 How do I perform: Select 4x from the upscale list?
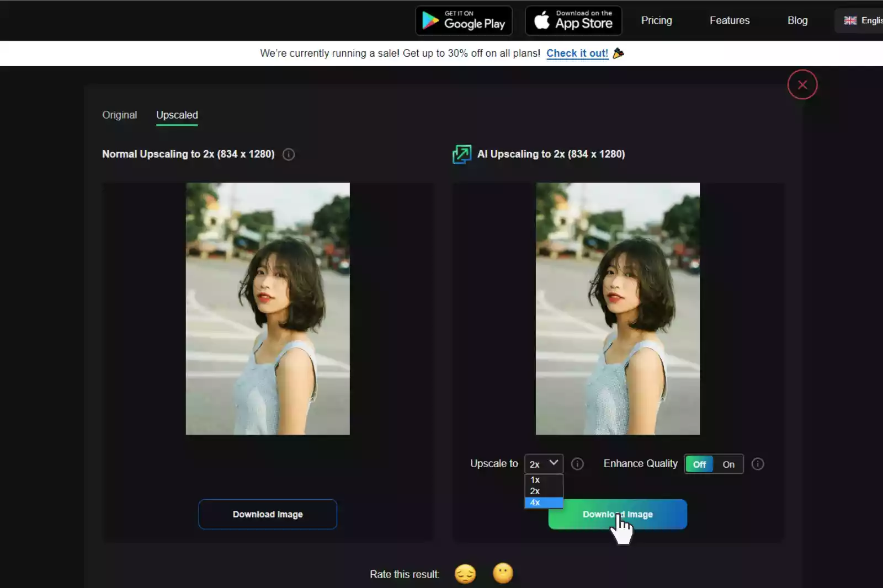(x=543, y=503)
